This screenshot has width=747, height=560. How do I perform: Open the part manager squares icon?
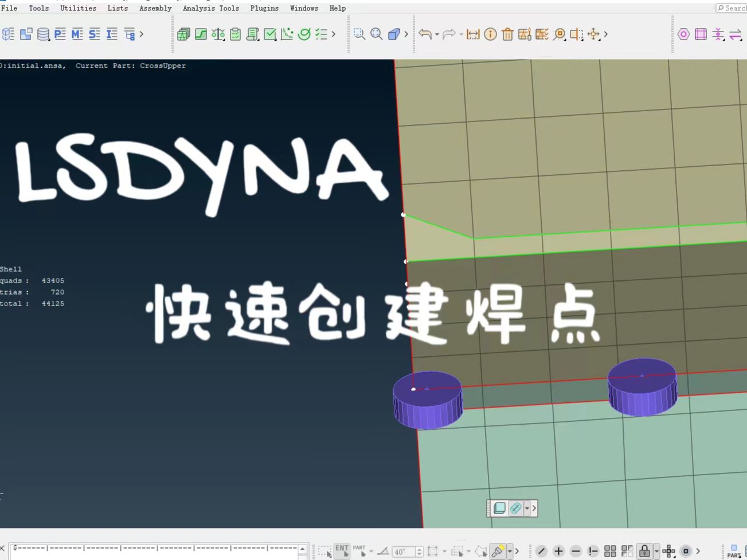[x=26, y=34]
